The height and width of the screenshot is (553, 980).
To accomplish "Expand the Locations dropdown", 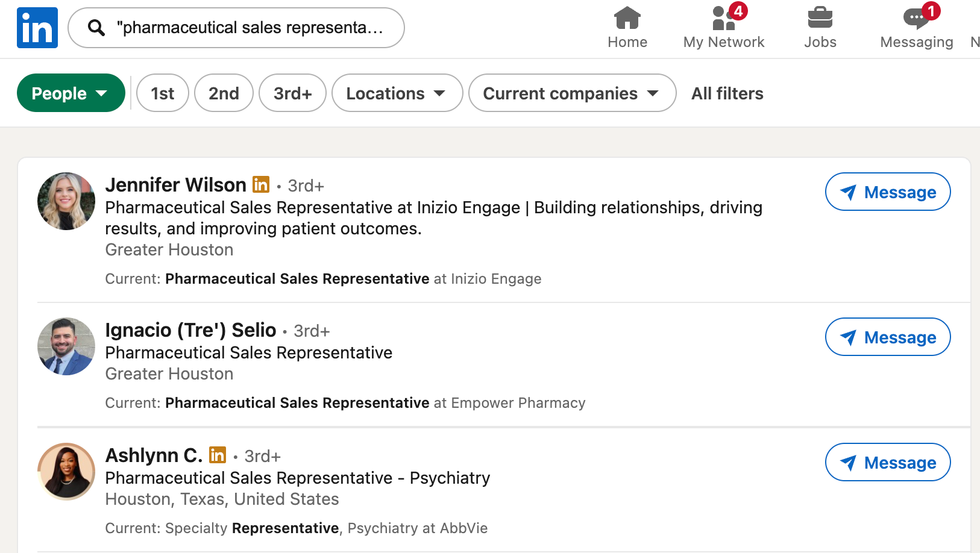I will point(397,93).
